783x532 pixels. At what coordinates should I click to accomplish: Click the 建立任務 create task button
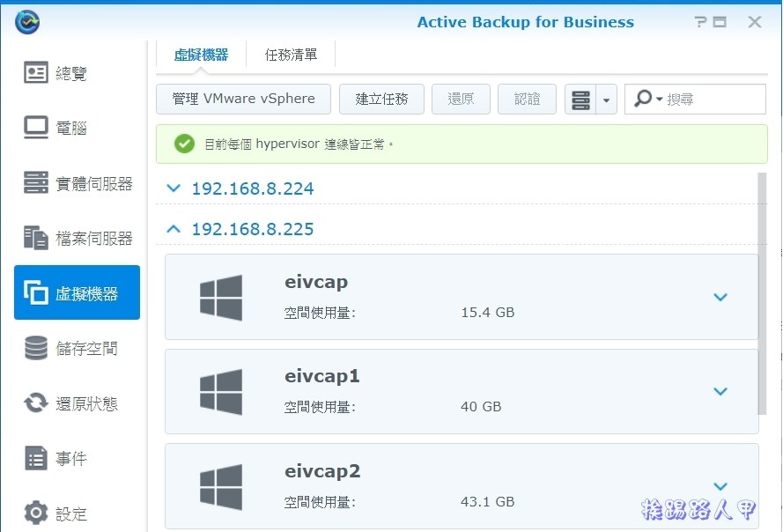(381, 99)
